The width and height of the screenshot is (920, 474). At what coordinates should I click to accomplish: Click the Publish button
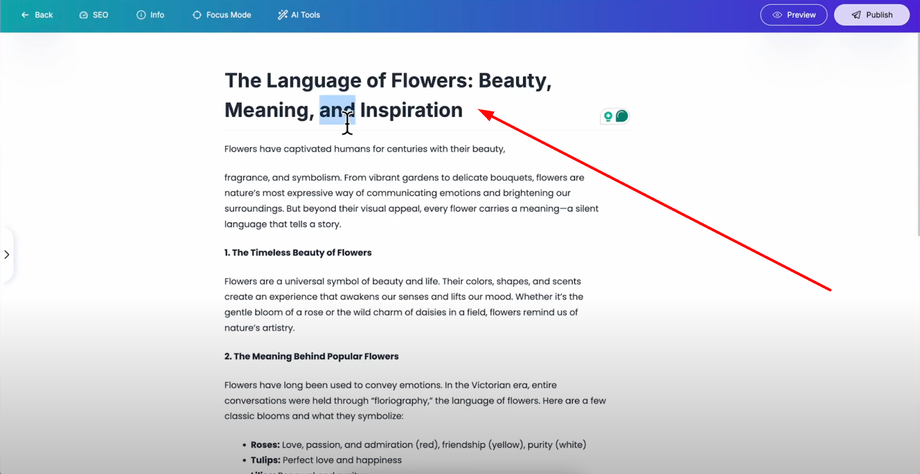872,15
